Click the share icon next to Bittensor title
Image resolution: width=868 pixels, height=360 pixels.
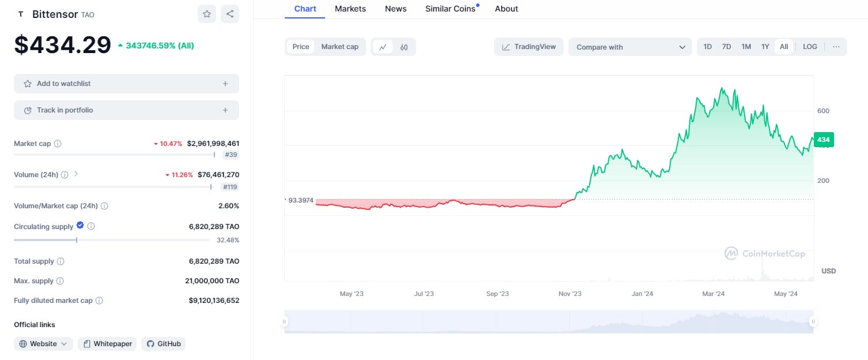(230, 14)
